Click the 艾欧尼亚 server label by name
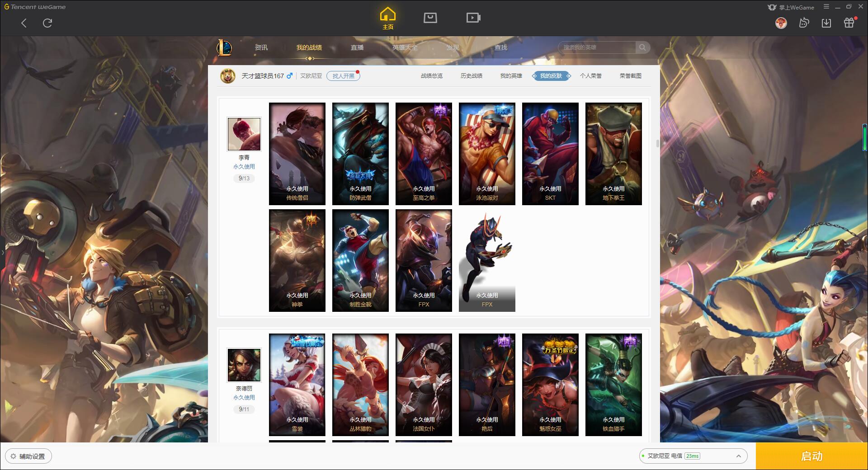 tap(311, 76)
